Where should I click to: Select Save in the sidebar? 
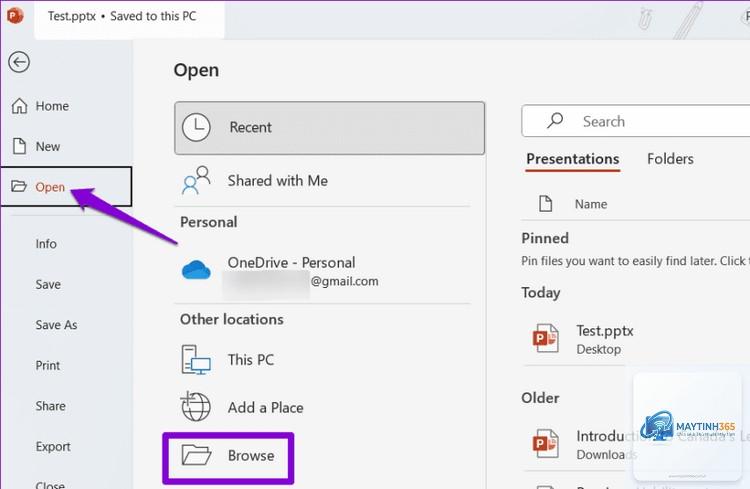(48, 285)
